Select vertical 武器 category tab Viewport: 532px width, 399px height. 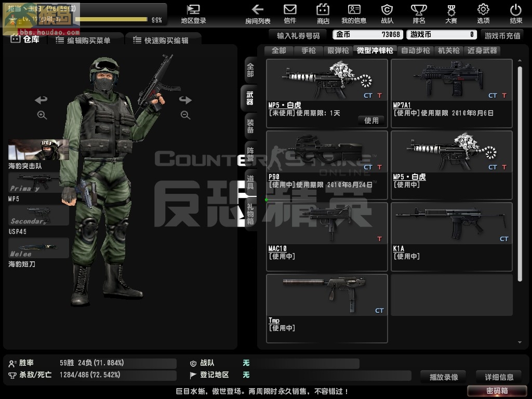coord(249,98)
